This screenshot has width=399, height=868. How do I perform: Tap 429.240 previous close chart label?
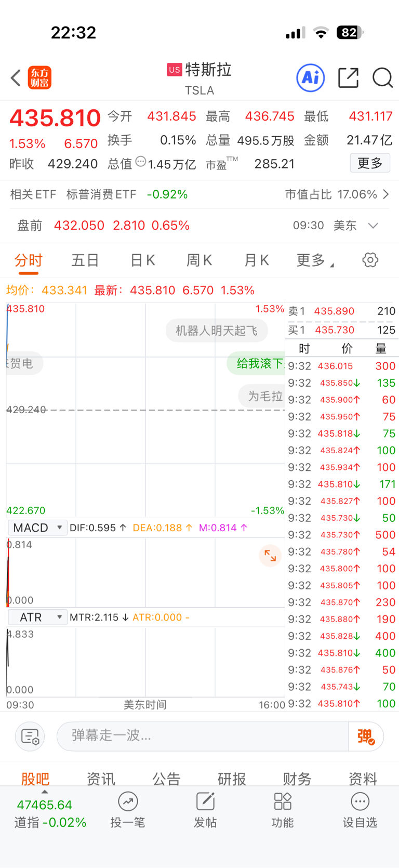pos(26,410)
